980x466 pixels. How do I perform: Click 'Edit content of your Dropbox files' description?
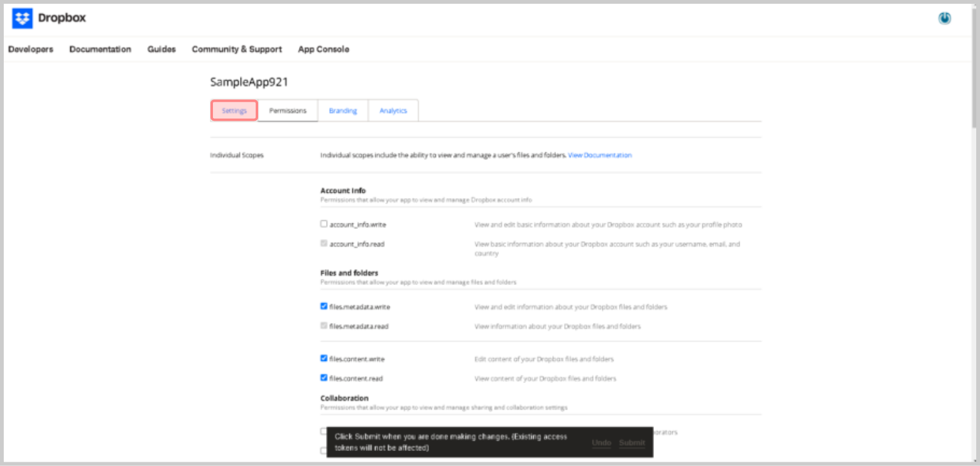point(544,359)
